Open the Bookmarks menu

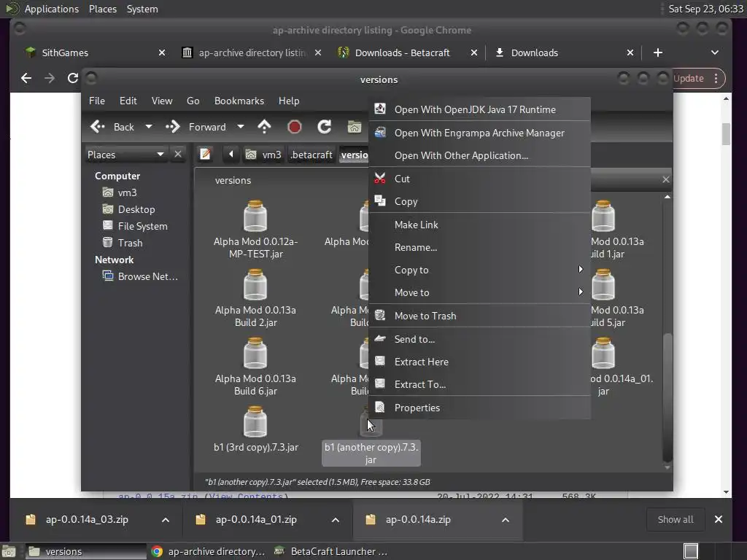[239, 101]
